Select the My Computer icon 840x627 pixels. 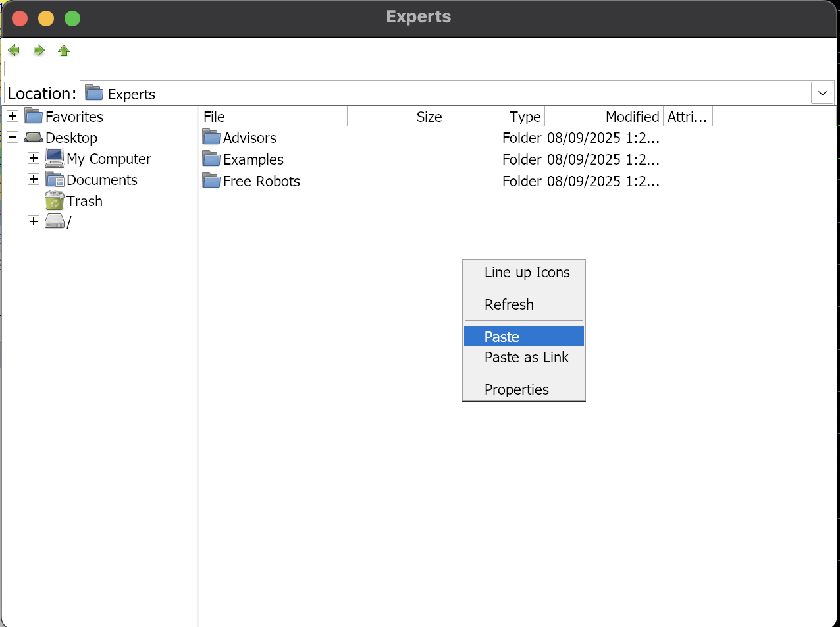(x=54, y=159)
